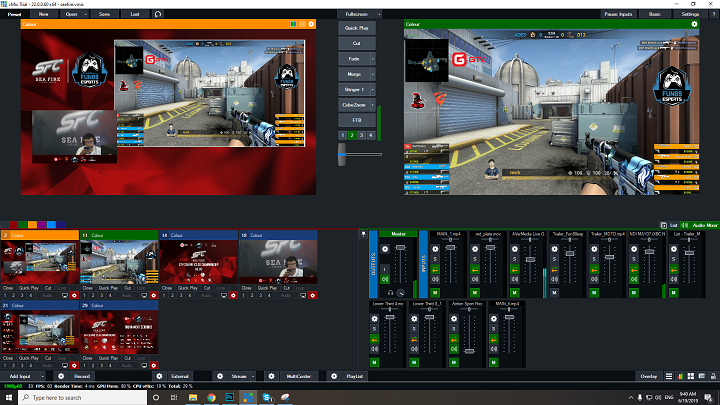The width and height of the screenshot is (720, 405).
Task: Switch to Basic mode
Action: pos(655,14)
